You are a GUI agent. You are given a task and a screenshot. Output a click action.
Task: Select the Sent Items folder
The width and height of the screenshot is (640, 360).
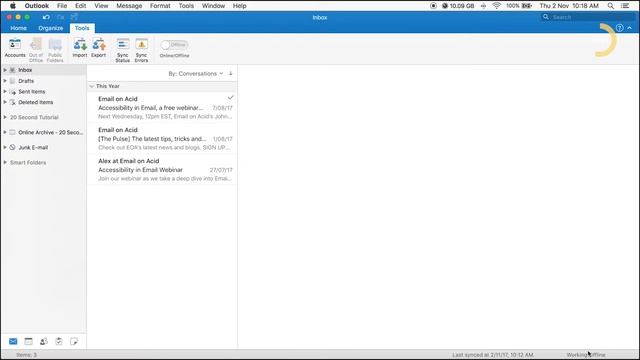coord(44,91)
